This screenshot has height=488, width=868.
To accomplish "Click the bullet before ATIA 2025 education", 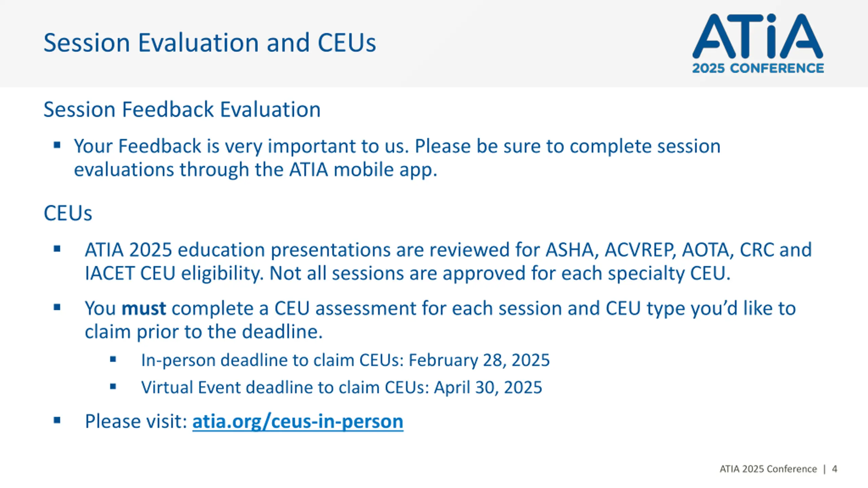I will (57, 249).
